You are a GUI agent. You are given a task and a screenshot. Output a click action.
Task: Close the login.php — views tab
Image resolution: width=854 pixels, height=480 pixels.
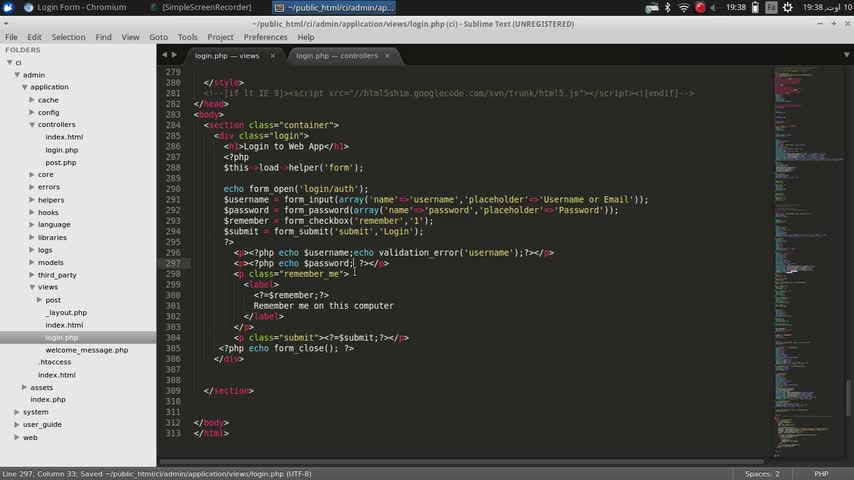[x=273, y=56]
